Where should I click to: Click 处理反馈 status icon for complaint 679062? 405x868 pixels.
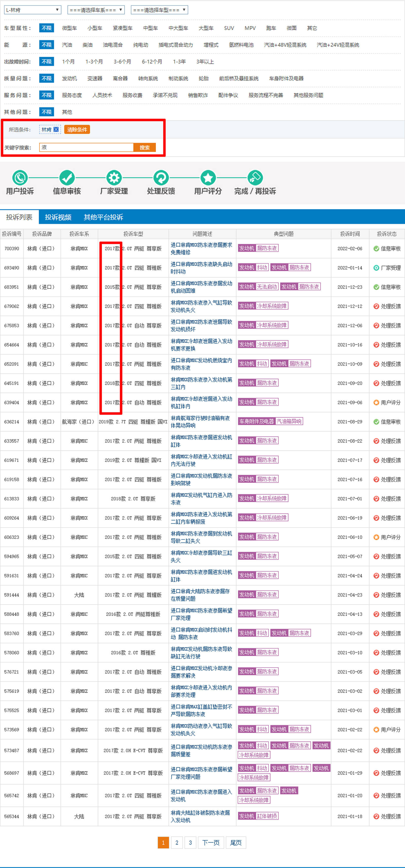376,306
